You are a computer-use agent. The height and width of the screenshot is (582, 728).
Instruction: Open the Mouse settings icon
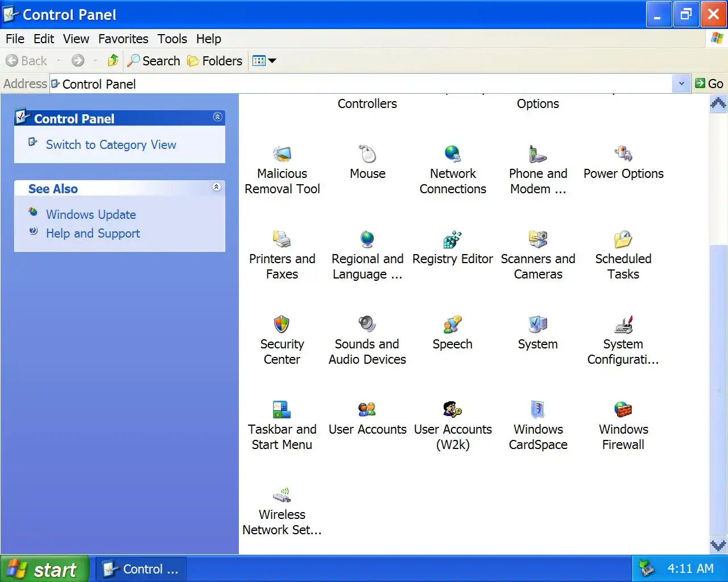click(x=367, y=154)
